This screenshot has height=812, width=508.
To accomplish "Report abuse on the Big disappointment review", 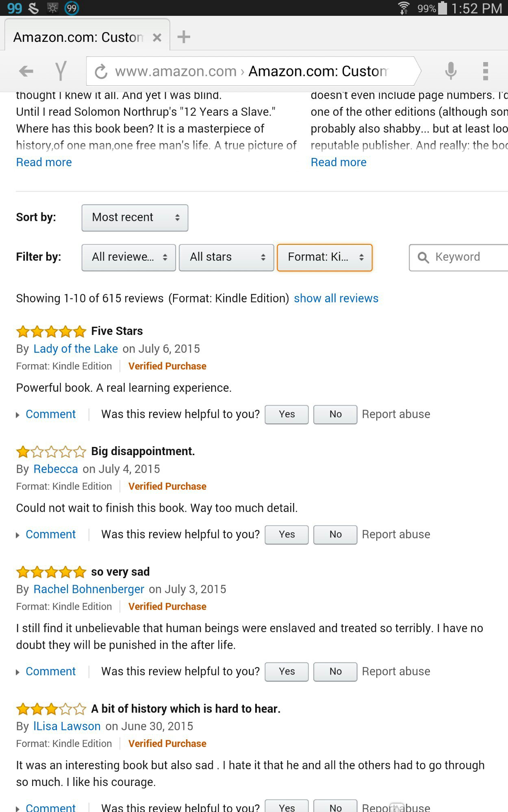I will point(396,534).
